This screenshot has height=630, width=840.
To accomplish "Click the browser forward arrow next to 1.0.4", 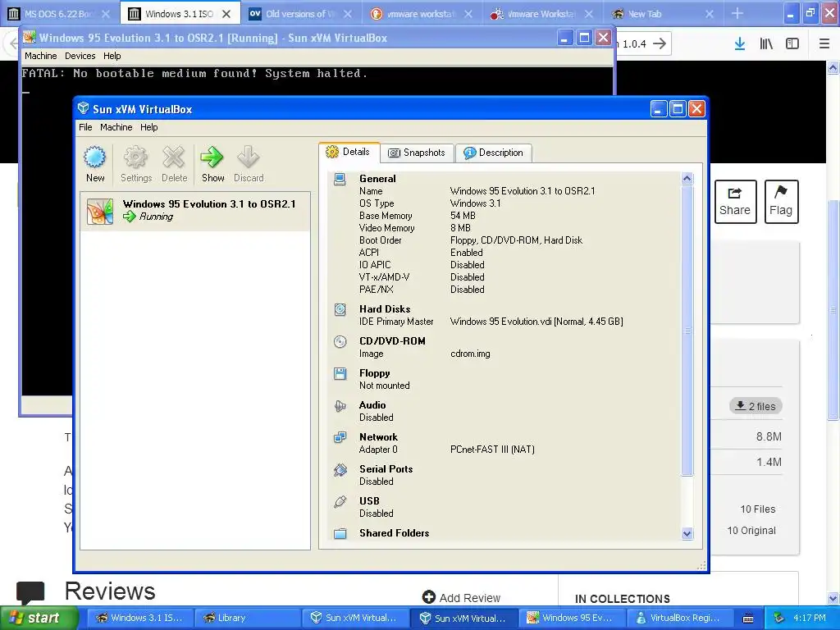I will (660, 44).
